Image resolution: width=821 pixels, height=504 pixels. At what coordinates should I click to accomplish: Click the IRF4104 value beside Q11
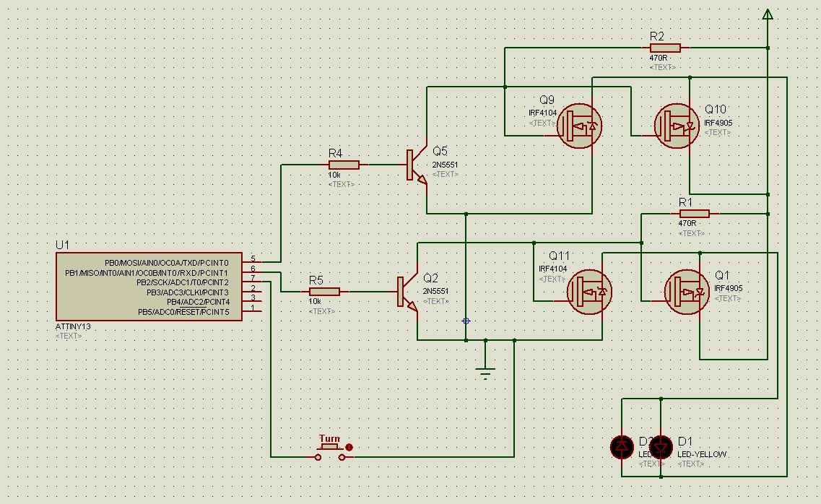[553, 269]
